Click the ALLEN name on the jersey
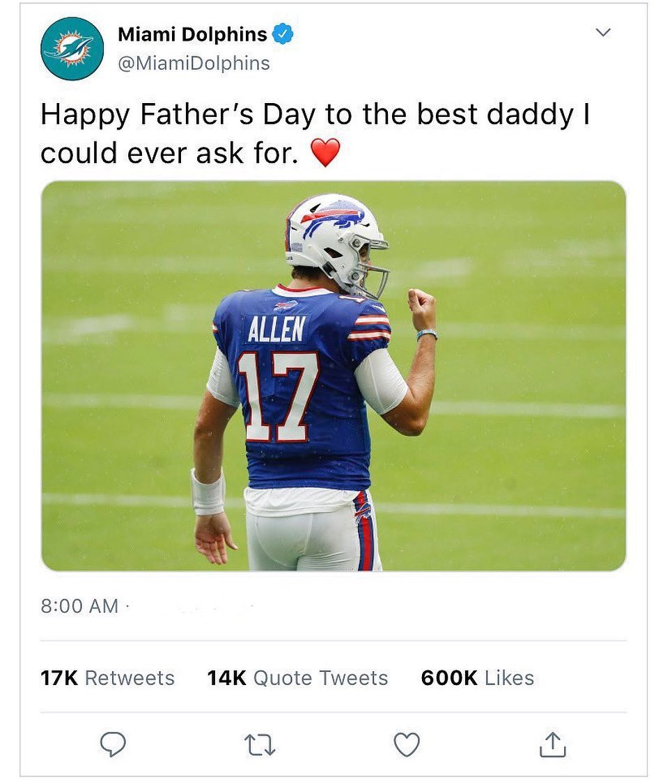672x784 pixels. (x=276, y=329)
